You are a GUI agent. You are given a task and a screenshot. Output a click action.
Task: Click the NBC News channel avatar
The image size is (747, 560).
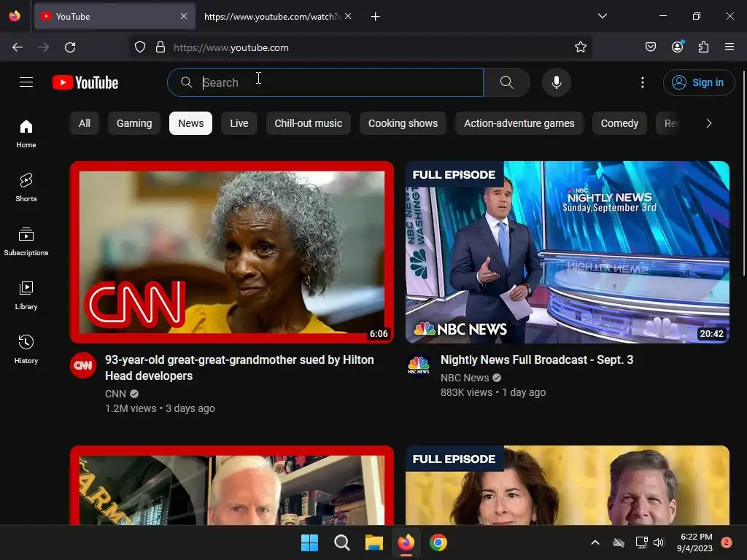click(418, 365)
